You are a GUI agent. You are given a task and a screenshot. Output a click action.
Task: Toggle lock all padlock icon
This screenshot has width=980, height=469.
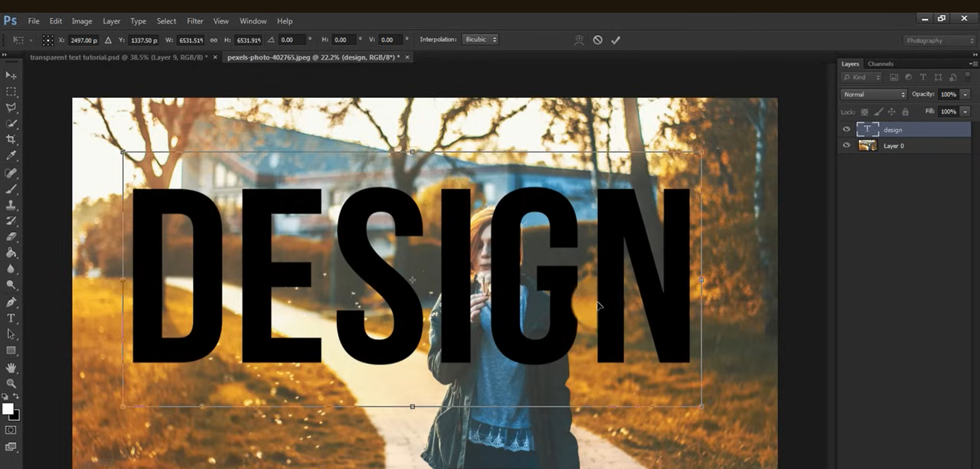point(905,112)
